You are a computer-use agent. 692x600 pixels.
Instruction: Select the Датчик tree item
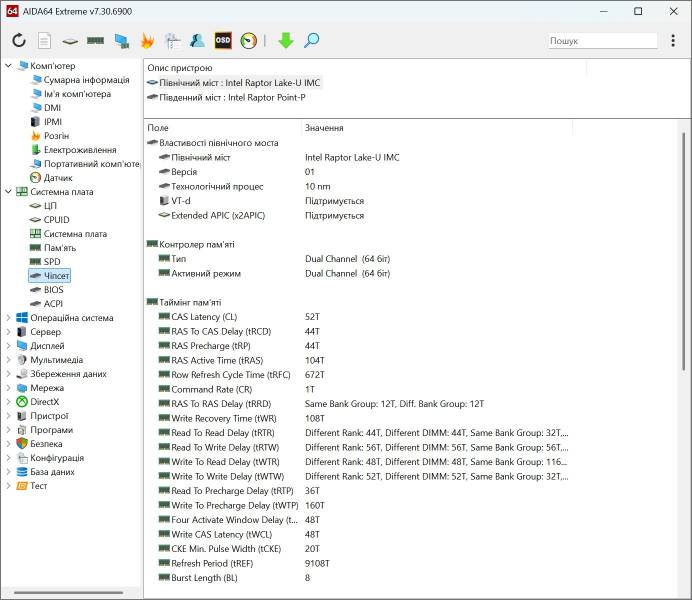click(x=58, y=178)
